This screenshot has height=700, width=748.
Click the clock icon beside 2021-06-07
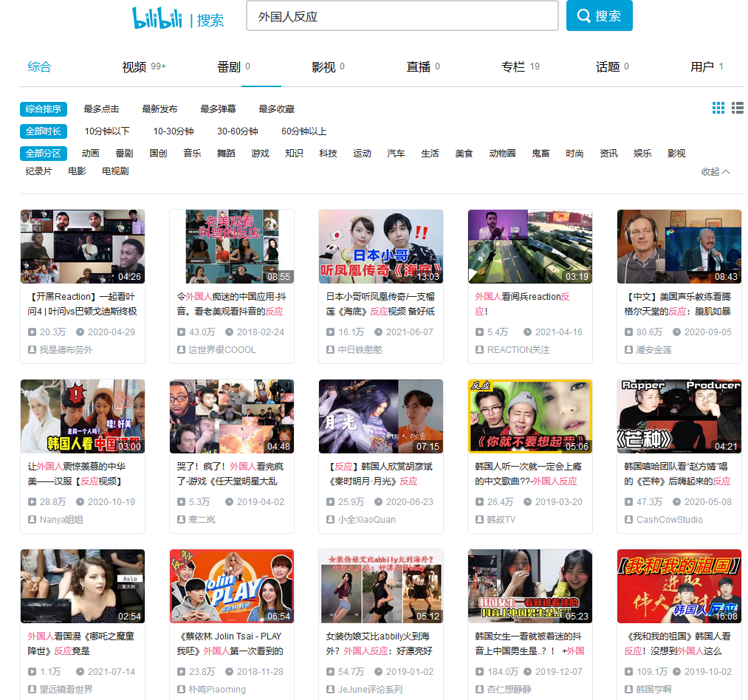pos(379,332)
